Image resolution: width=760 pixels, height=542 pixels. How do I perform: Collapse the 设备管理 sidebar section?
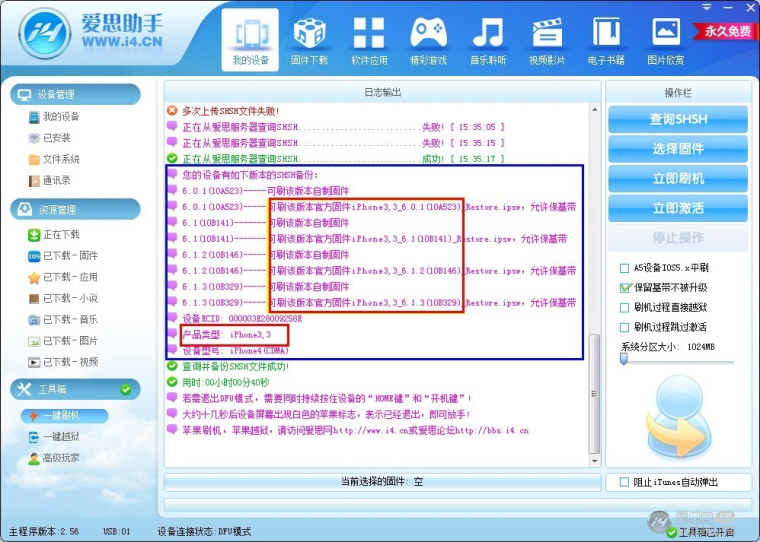(75, 94)
